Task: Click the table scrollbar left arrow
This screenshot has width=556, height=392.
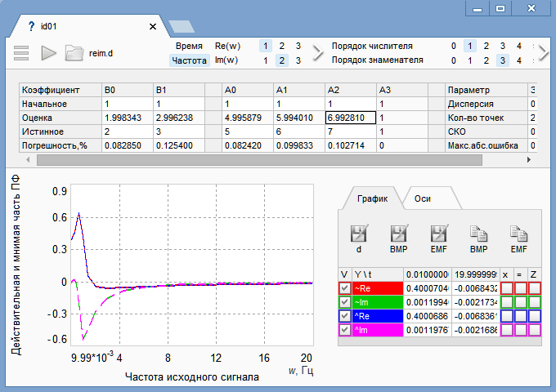Action: (28, 160)
